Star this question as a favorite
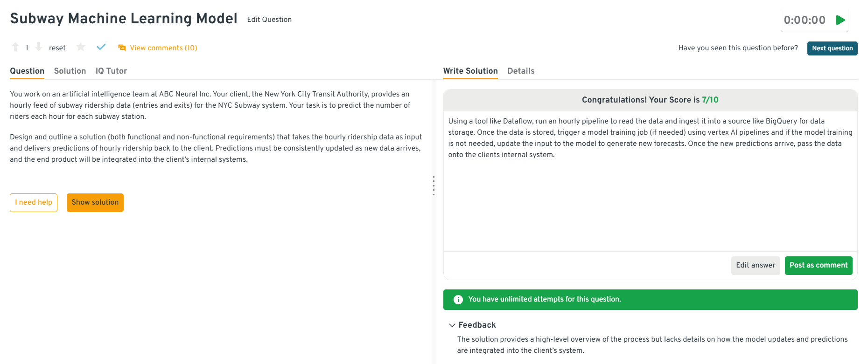 [x=81, y=47]
